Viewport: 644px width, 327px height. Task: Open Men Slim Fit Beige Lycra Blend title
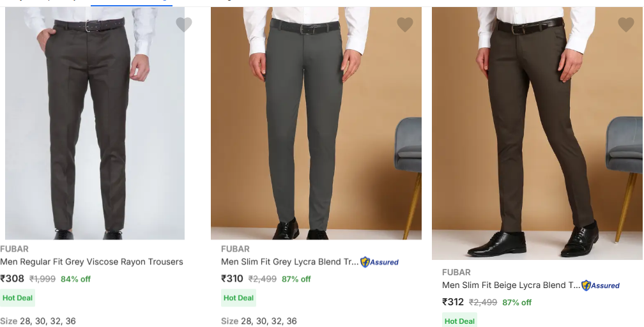click(x=511, y=285)
